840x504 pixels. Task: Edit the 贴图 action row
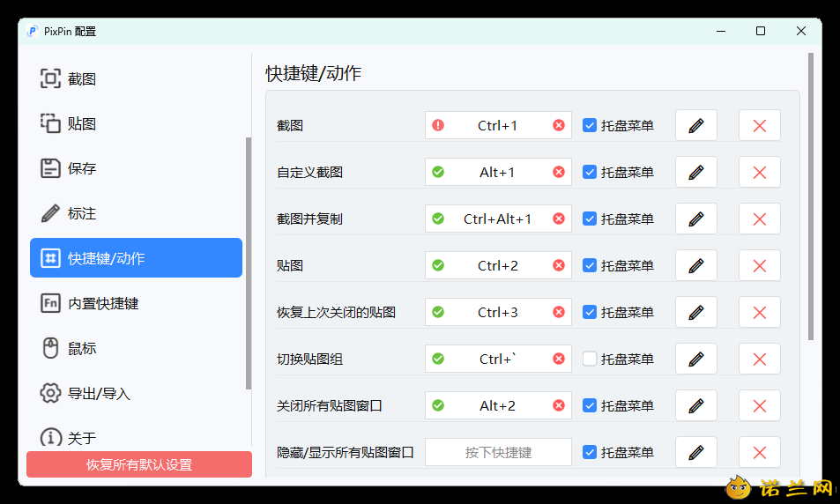pyautogui.click(x=696, y=265)
